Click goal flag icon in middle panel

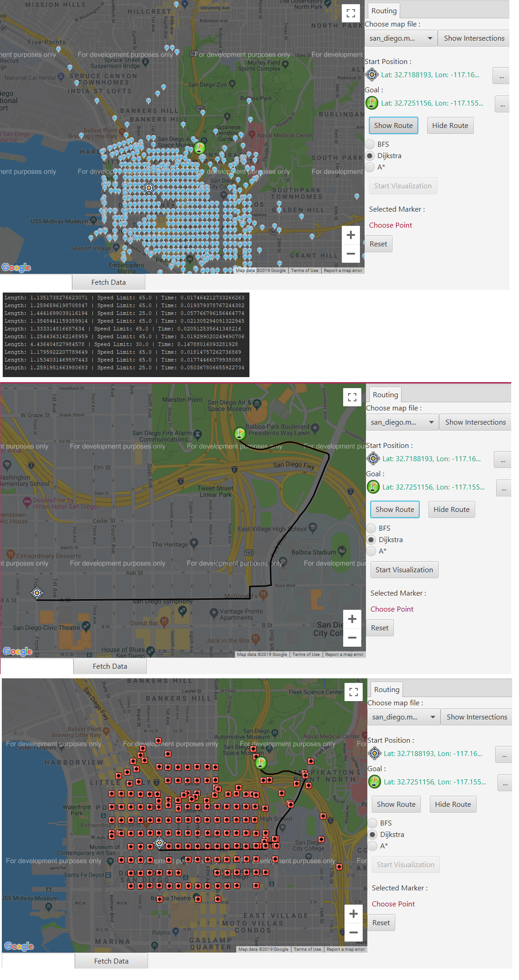pos(373,487)
